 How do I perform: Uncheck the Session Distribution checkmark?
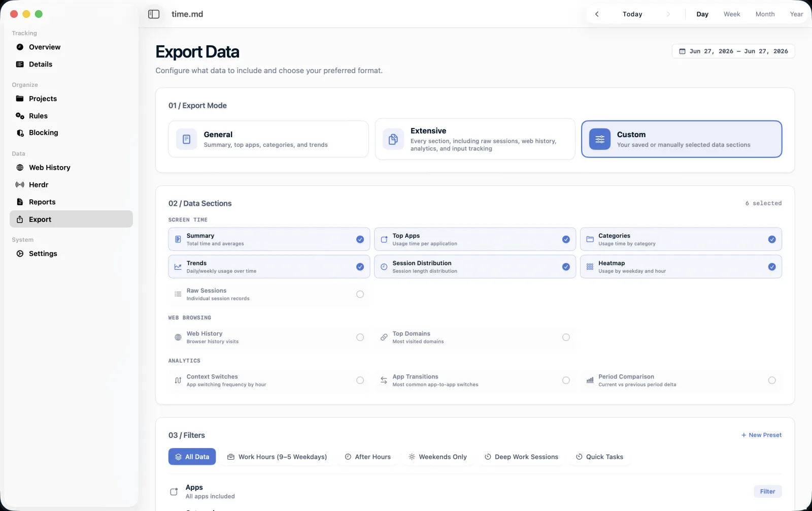click(566, 267)
